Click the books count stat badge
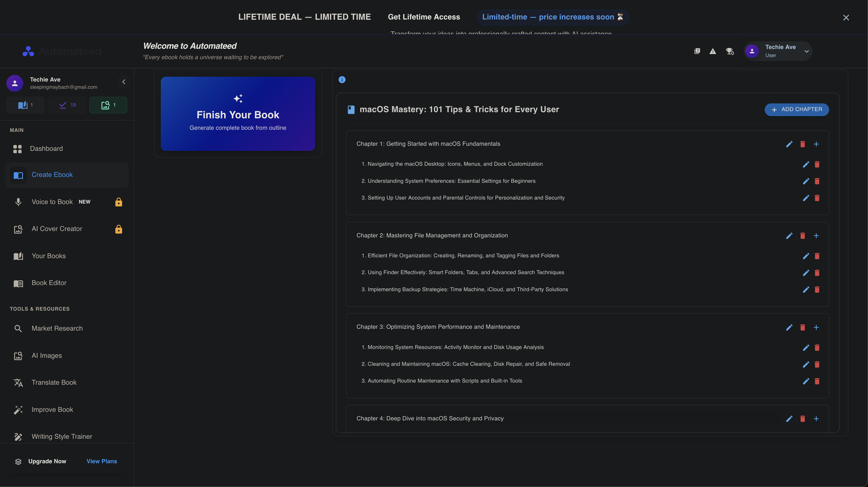 [x=25, y=105]
